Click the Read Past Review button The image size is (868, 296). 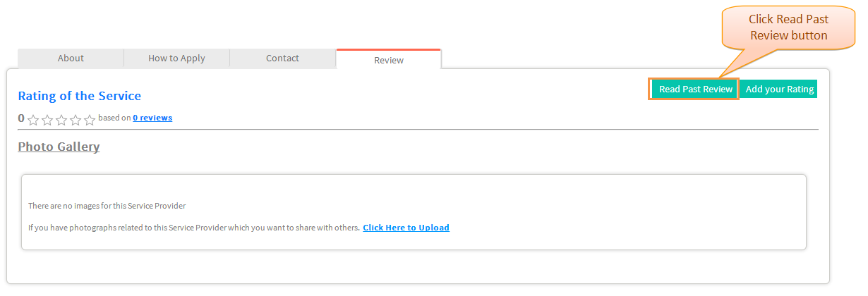point(696,90)
